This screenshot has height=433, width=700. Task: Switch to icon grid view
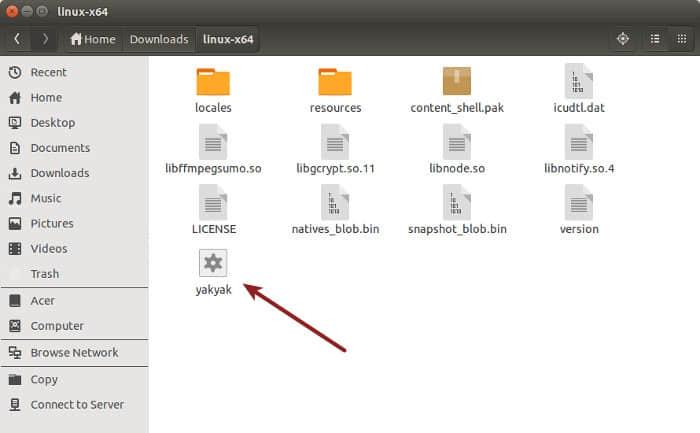[681, 39]
